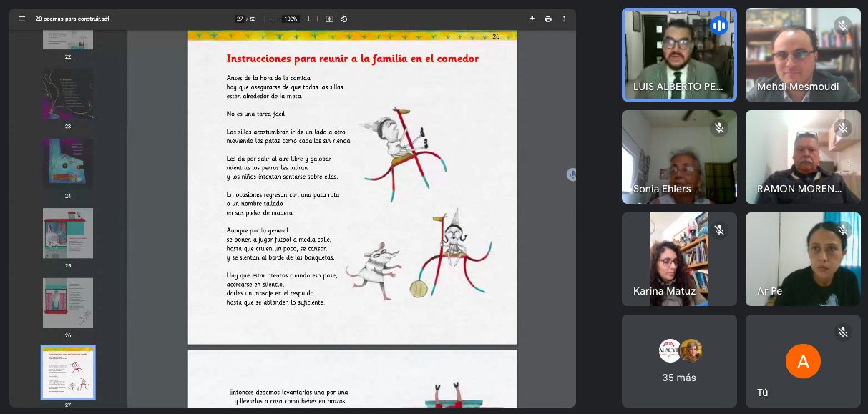Select the page 23 thumbnail

(x=68, y=94)
